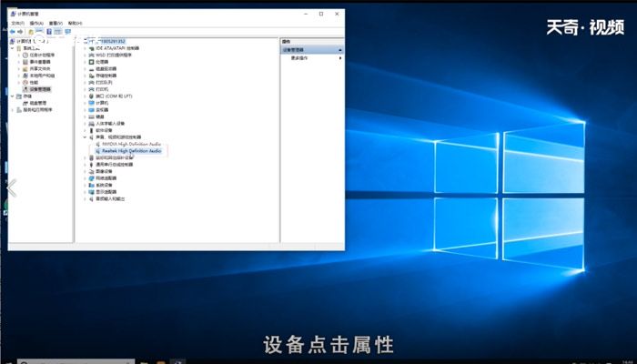Click the 共享文件夹 icon in left tree
Viewport: 637px width, 364px height.
(25, 68)
